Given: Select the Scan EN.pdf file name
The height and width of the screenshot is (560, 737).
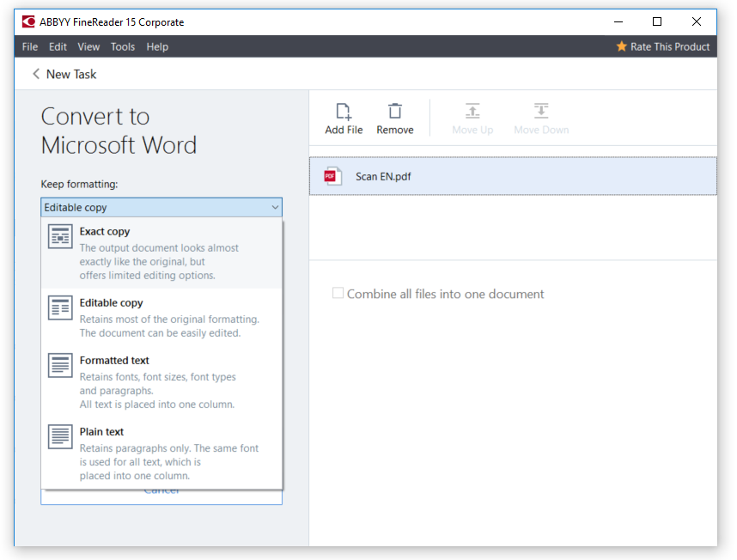Looking at the screenshot, I should (383, 177).
